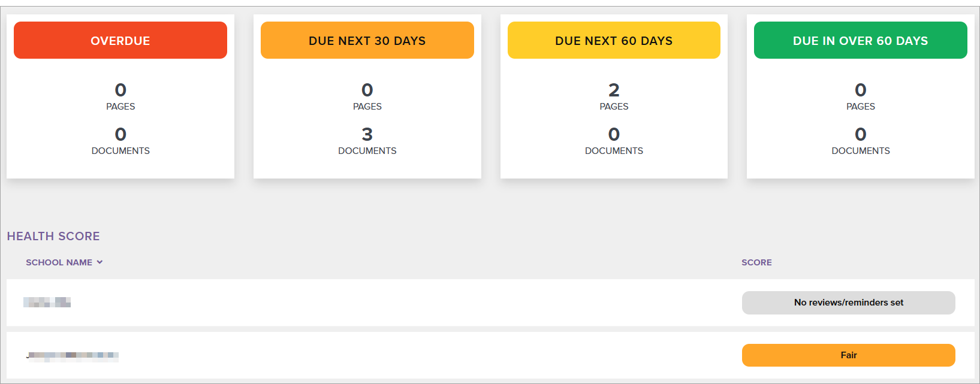The width and height of the screenshot is (980, 384).
Task: Click the Overdue pages count
Action: pyautogui.click(x=120, y=90)
